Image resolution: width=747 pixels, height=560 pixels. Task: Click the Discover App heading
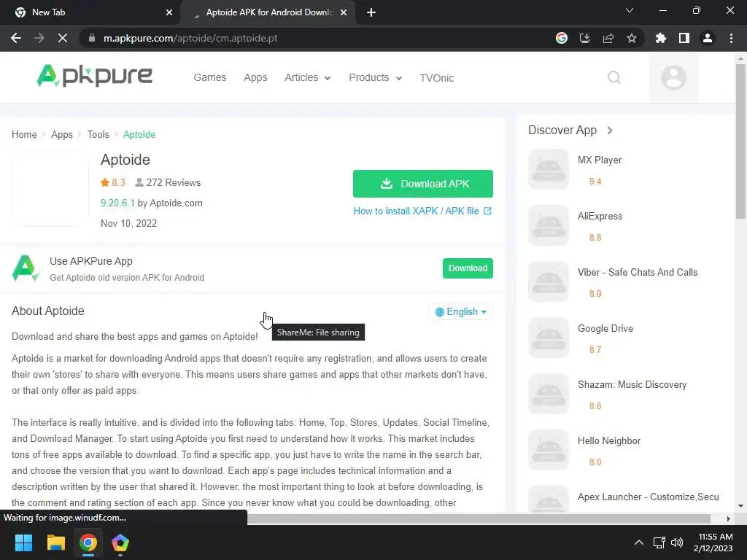coord(562,130)
